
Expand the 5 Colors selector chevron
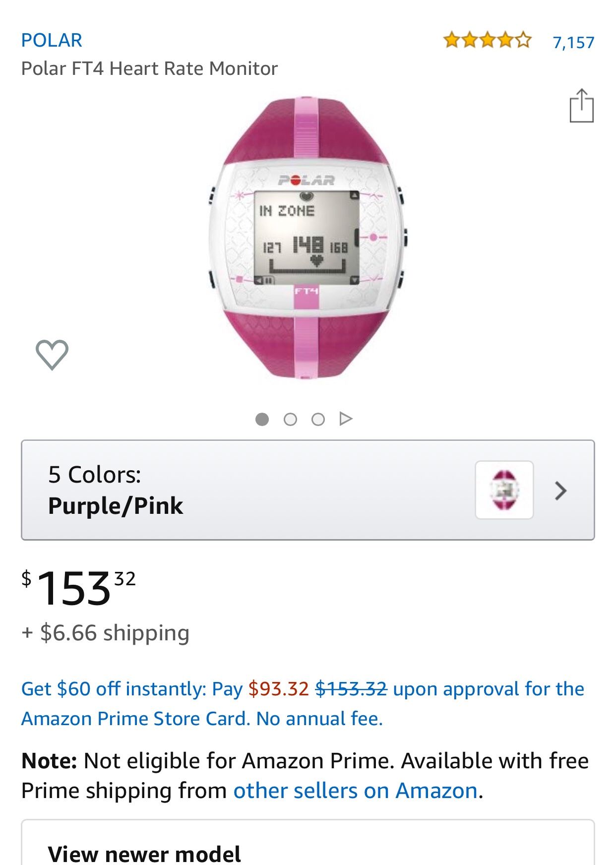560,491
